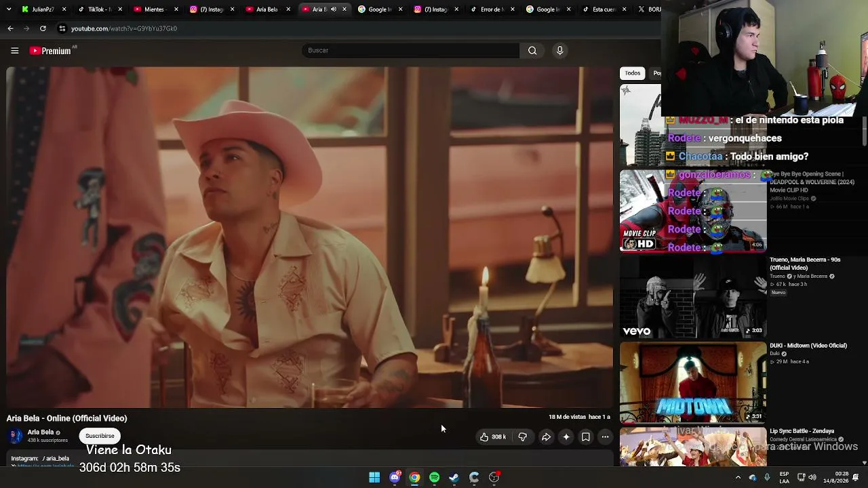This screenshot has height=488, width=868.
Task: Close the JulianPz7 tab
Action: (64, 9)
